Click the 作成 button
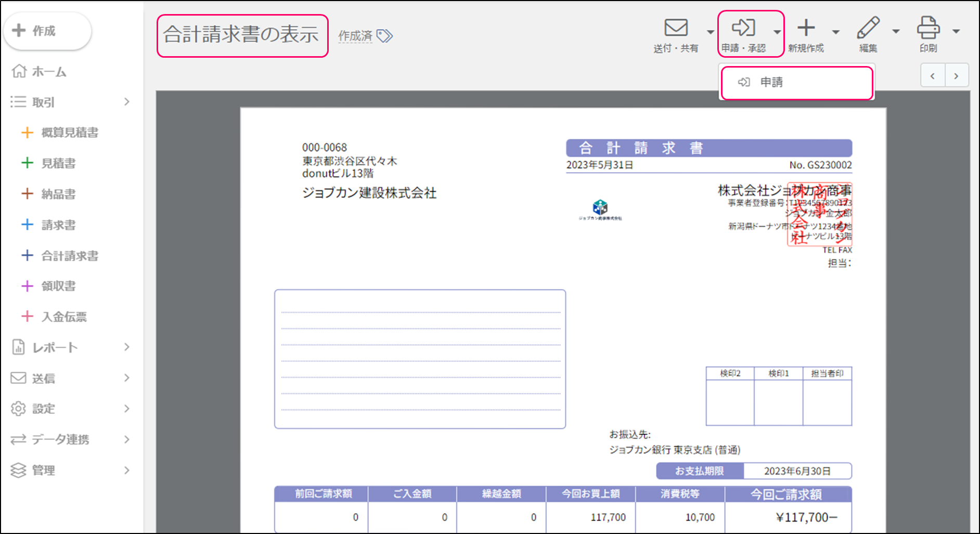 click(x=47, y=31)
